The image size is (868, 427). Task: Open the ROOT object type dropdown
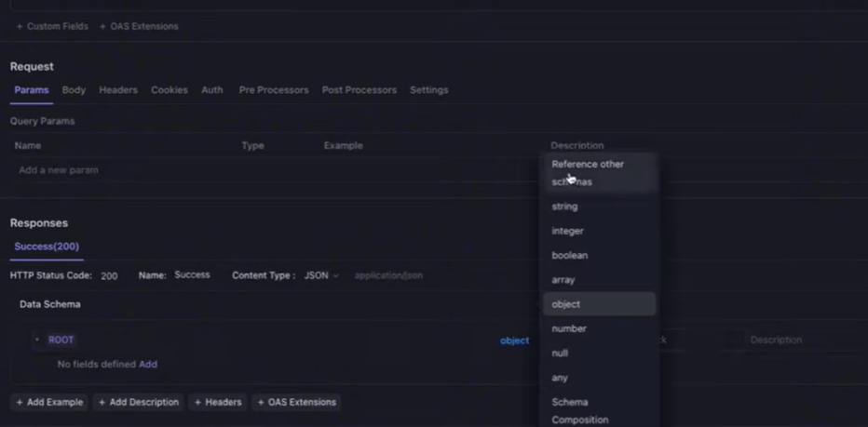click(x=514, y=340)
